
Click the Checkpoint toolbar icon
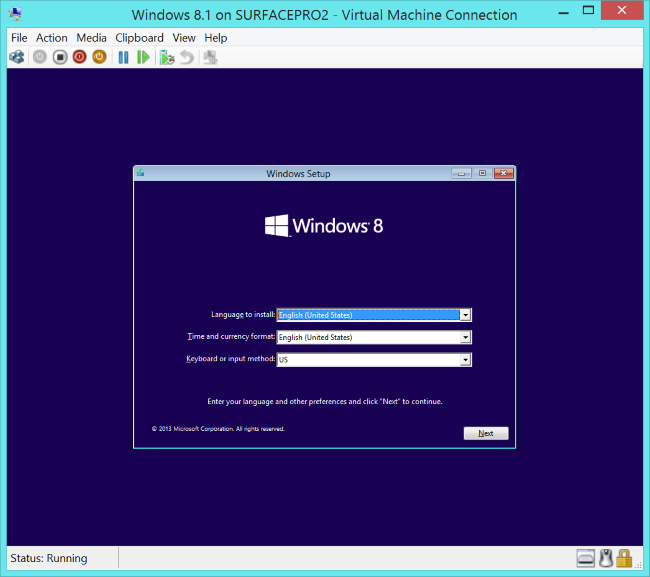pyautogui.click(x=166, y=57)
